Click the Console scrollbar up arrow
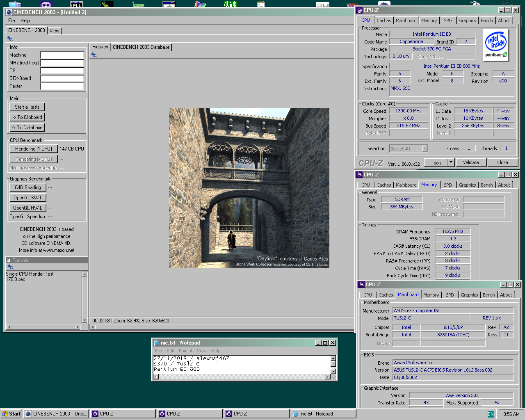Image resolution: width=525 pixels, height=420 pixels. pyautogui.click(x=85, y=274)
